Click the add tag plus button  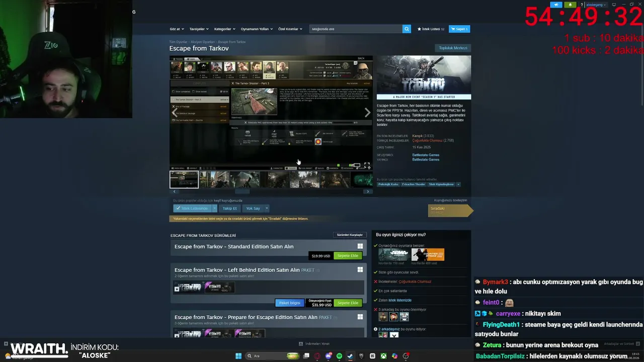point(458,185)
